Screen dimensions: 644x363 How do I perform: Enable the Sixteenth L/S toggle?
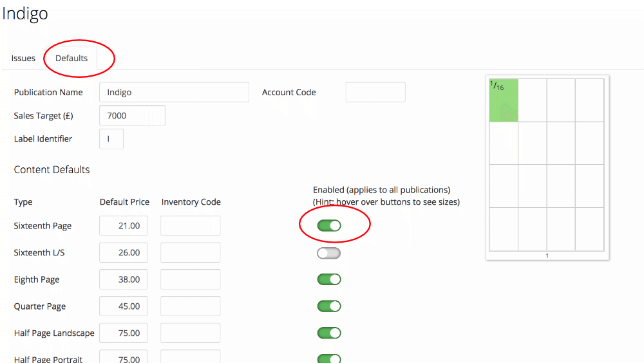pyautogui.click(x=329, y=253)
